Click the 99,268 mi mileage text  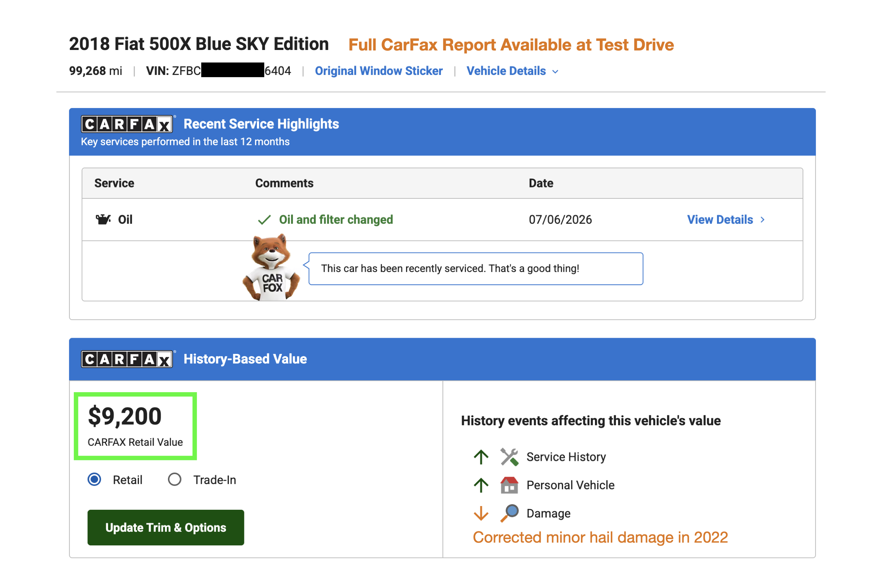96,71
